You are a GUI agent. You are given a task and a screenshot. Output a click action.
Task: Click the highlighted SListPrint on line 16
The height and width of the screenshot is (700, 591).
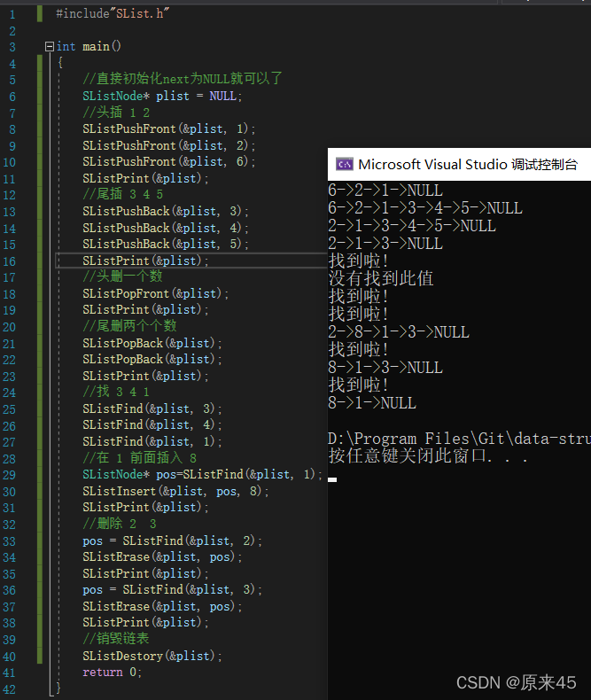click(145, 261)
